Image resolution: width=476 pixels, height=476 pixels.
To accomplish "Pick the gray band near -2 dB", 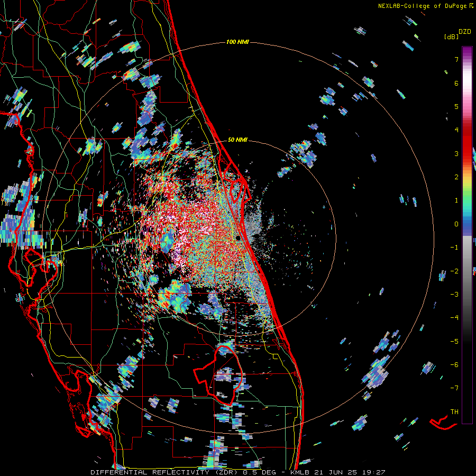I will 467,270.
